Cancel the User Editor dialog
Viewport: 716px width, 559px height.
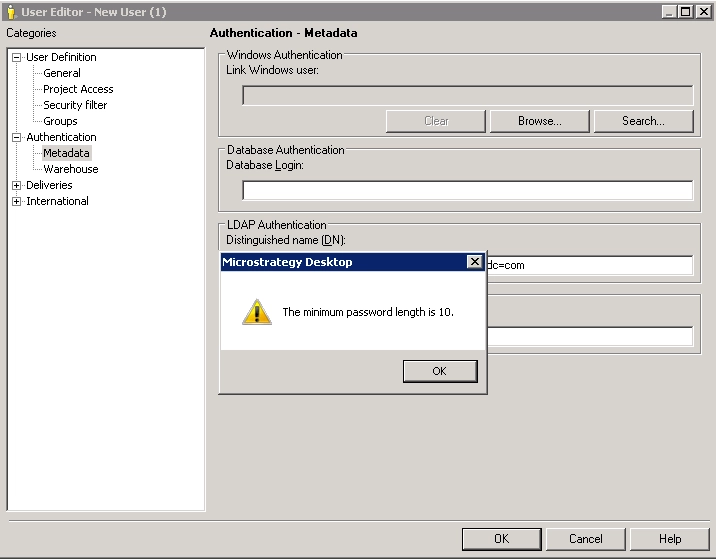point(585,539)
